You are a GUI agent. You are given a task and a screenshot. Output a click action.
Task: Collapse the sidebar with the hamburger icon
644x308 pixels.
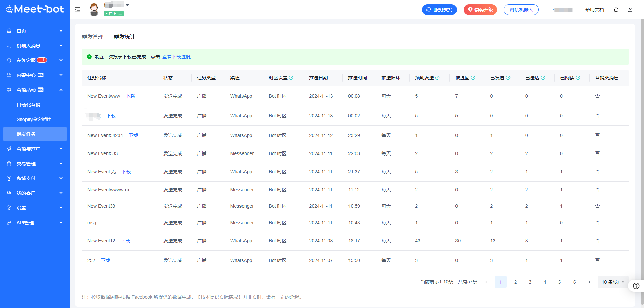coord(78,10)
